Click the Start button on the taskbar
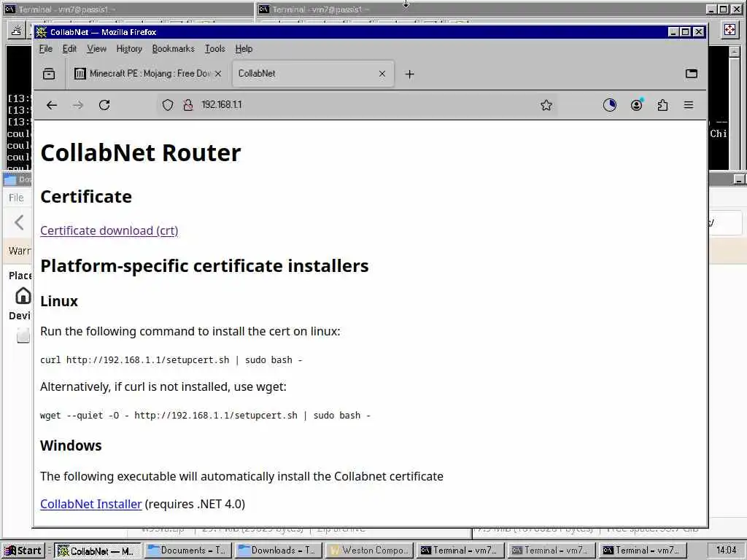This screenshot has width=747, height=560. click(23, 551)
